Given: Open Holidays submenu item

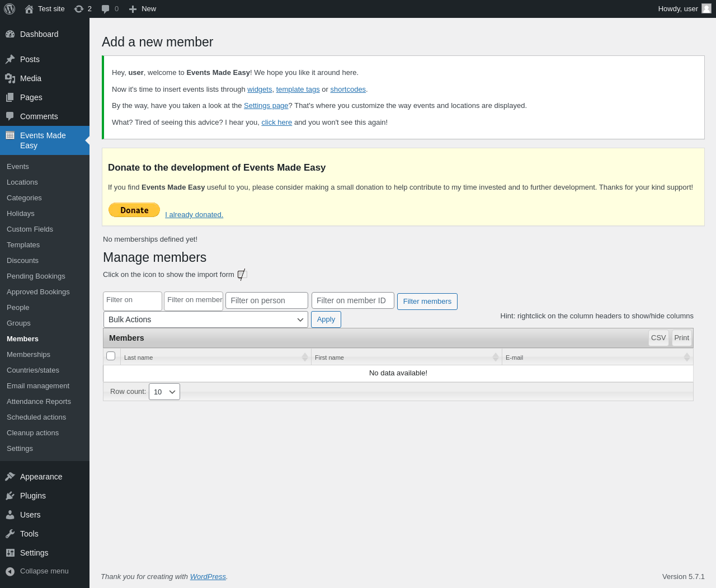Looking at the screenshot, I should coord(21,214).
